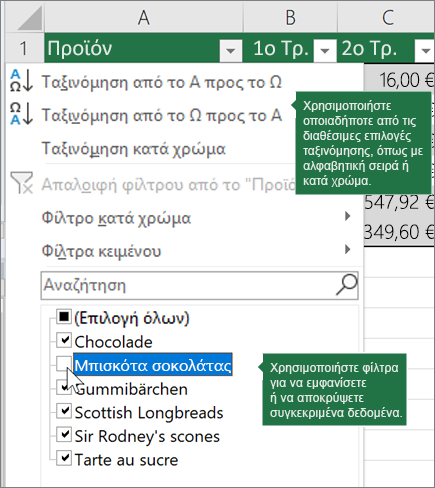
Task: Click the select-all corner triangle of the sheet
Action: point(30,18)
